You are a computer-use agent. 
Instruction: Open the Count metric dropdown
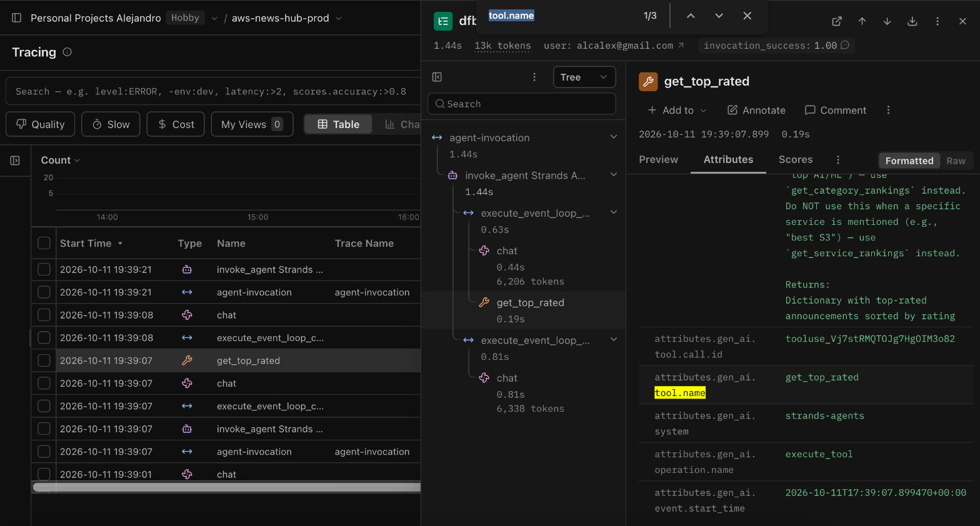pyautogui.click(x=61, y=160)
